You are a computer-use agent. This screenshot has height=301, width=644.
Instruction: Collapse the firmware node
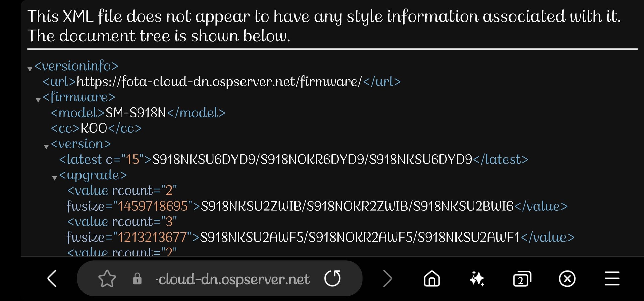38,100
